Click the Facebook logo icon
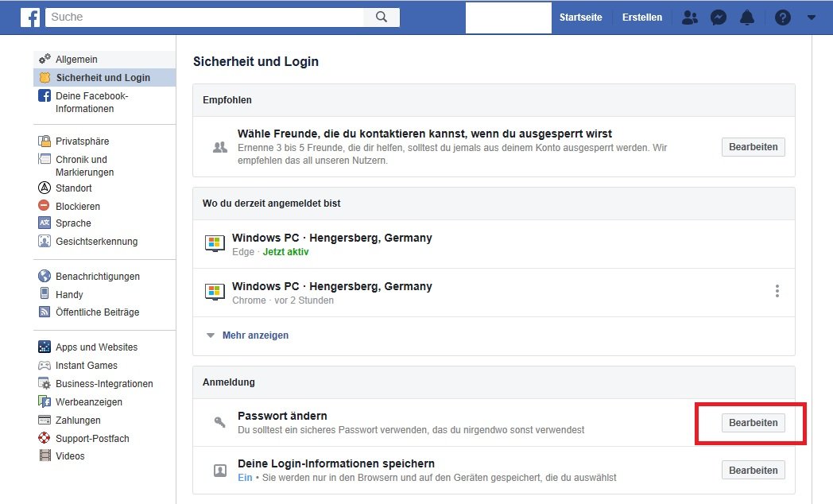 tap(30, 17)
